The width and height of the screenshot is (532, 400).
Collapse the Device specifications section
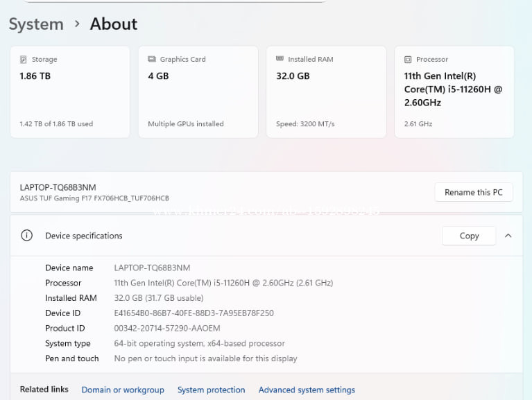(508, 236)
